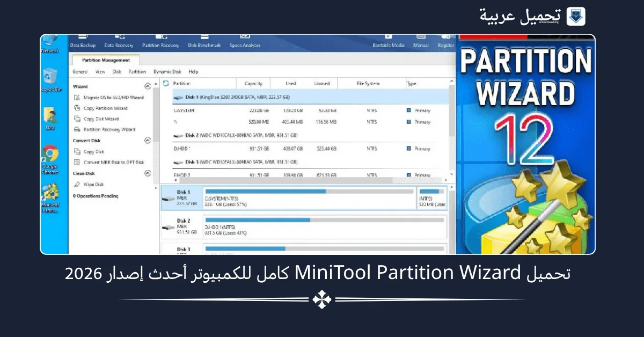Start Migrate OS to SSD/HD Wizard

click(113, 98)
